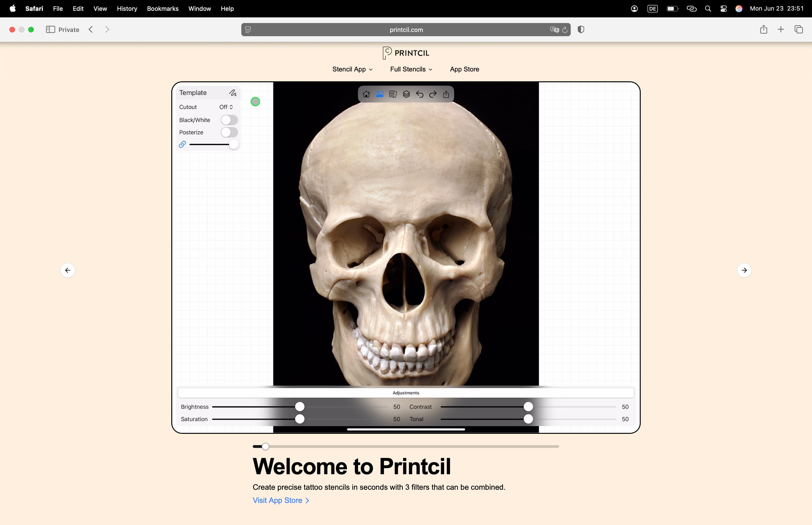The image size is (812, 525).
Task: Click the export icon in the stencil toolbar
Action: click(446, 94)
